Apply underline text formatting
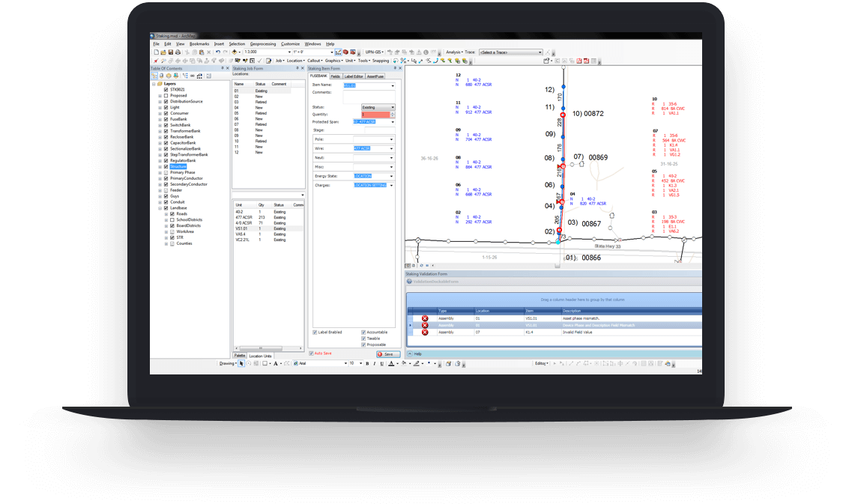 click(x=382, y=363)
